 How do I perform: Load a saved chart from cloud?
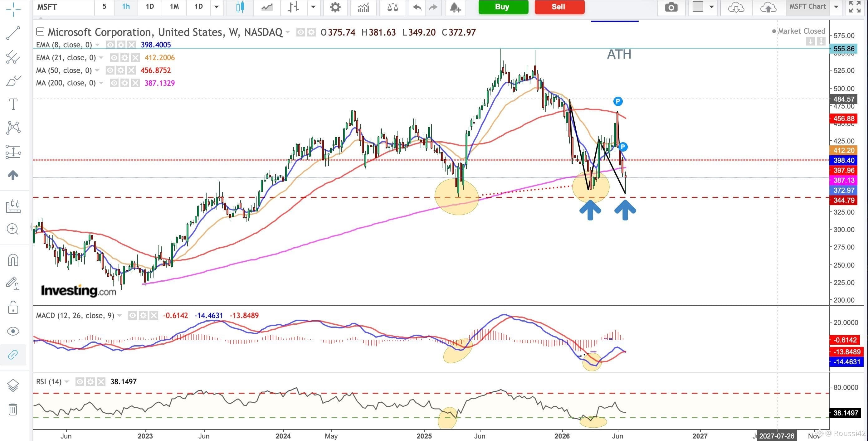tap(736, 7)
